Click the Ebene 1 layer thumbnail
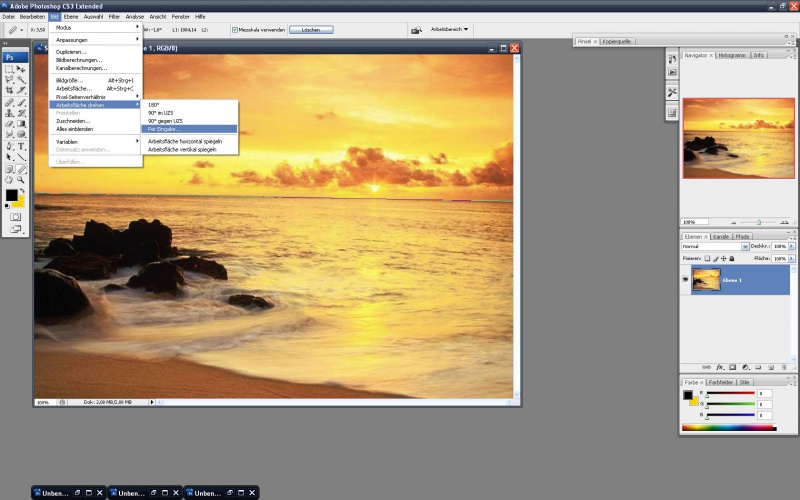Image resolution: width=800 pixels, height=500 pixels. pyautogui.click(x=706, y=280)
